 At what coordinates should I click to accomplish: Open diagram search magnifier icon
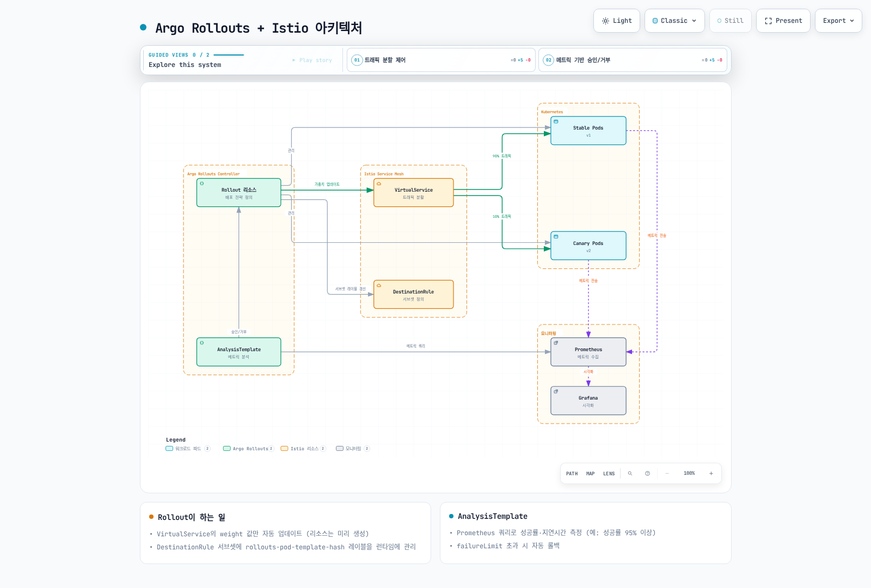pos(630,474)
